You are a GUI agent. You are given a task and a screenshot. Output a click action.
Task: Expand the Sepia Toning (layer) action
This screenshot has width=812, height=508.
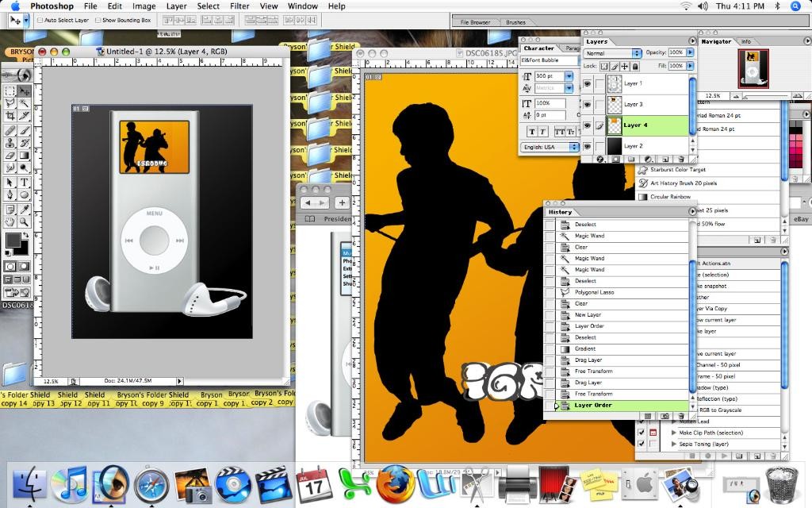(x=674, y=444)
